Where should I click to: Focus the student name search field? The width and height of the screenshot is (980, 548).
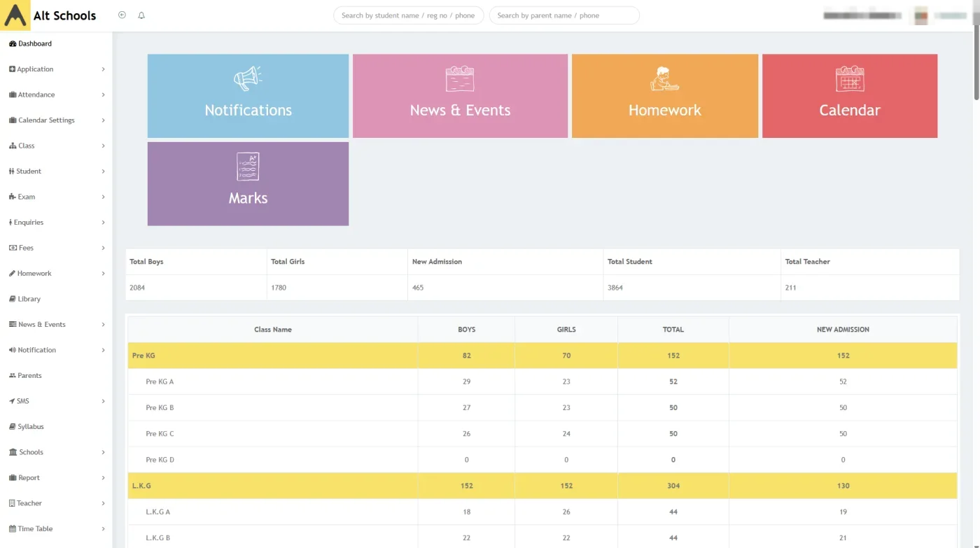(x=408, y=15)
